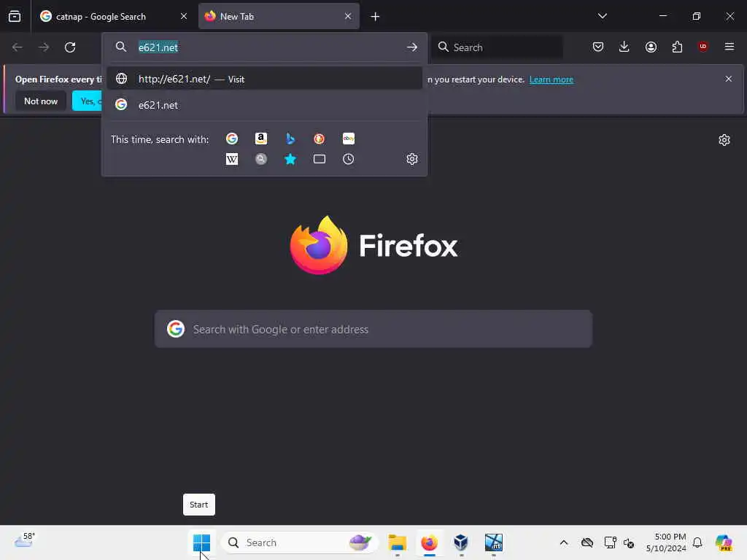
Task: Go forward using the forward arrow
Action: coord(44,47)
